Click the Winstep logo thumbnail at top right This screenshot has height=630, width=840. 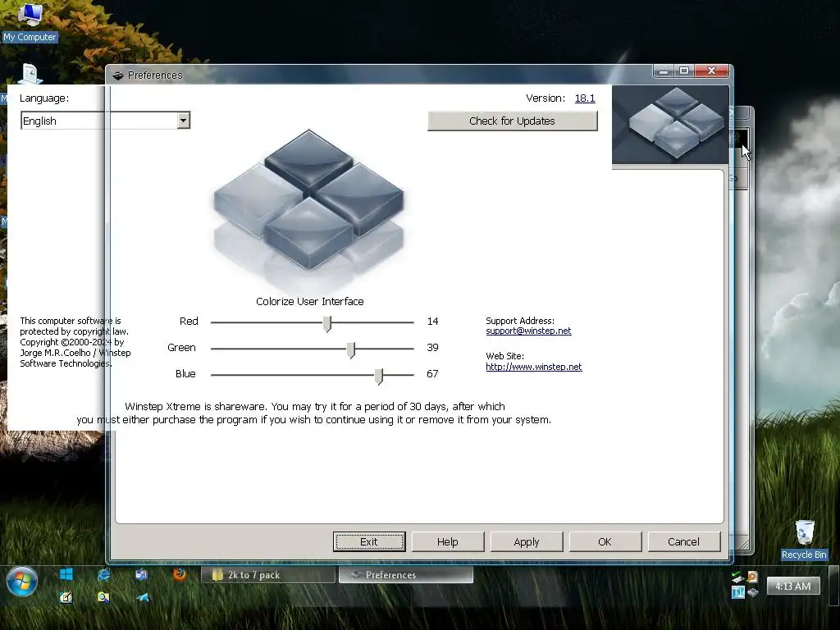(670, 125)
